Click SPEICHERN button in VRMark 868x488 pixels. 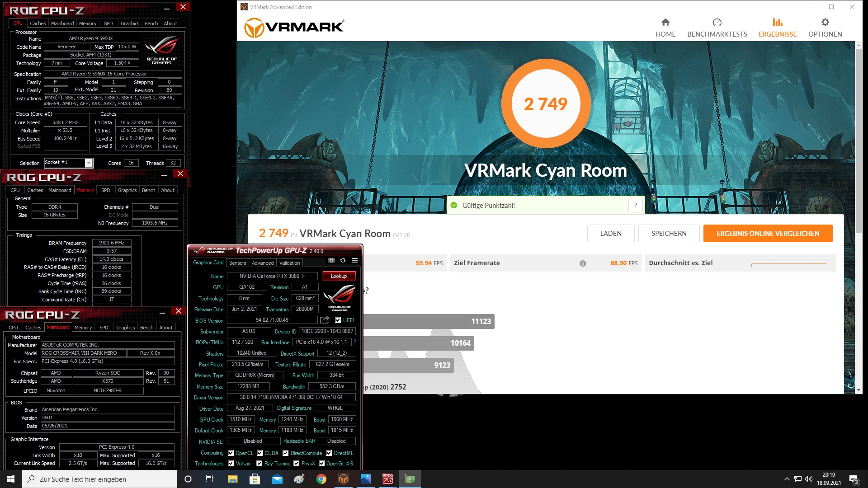(669, 234)
